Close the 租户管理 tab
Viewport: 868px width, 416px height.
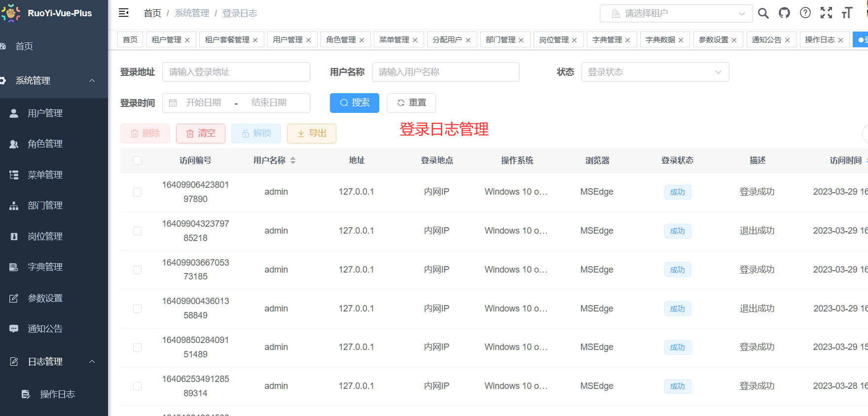coord(187,40)
